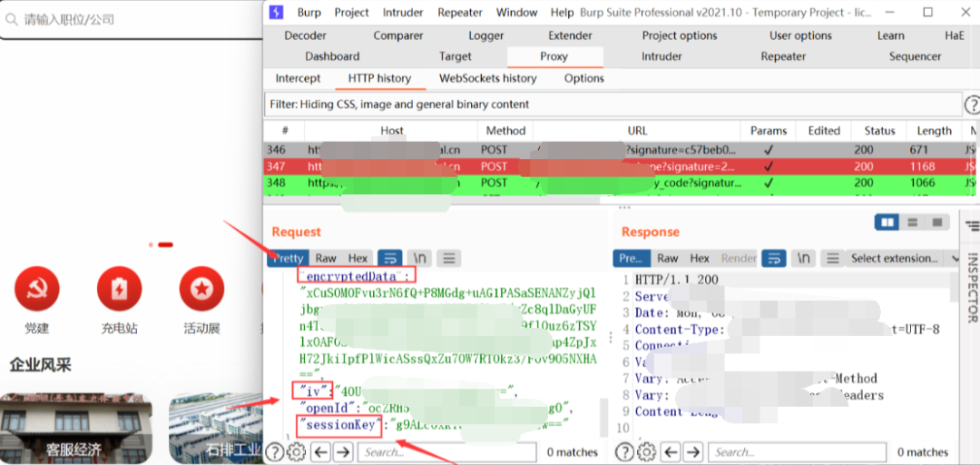Go to the Dashboard tab
This screenshot has height=465, width=980.
tap(332, 56)
